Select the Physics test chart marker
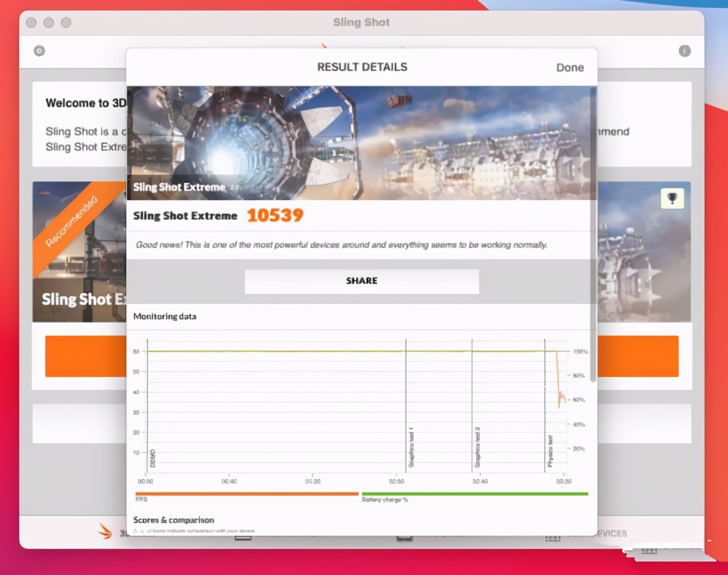 point(550,451)
